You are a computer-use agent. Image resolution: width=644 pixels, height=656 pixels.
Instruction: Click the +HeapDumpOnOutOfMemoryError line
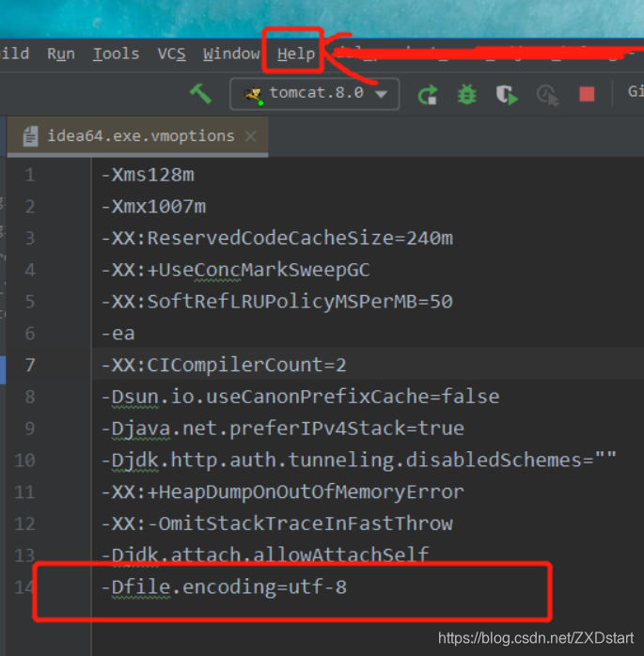tap(283, 492)
